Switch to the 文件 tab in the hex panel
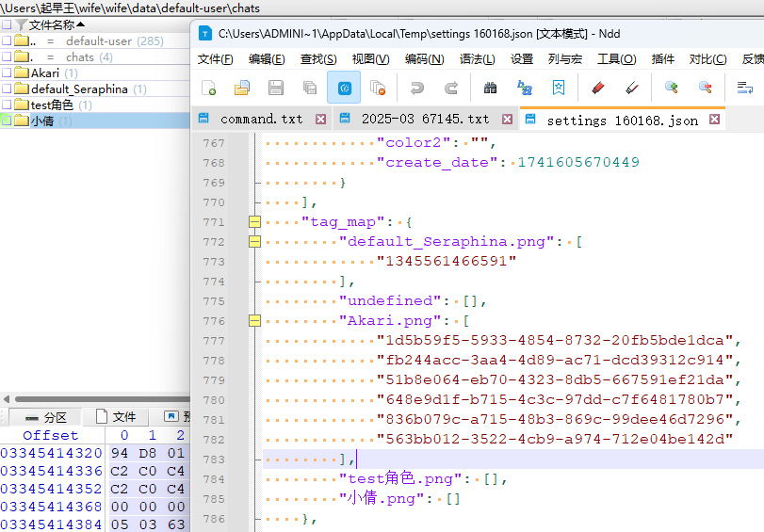 (x=116, y=416)
